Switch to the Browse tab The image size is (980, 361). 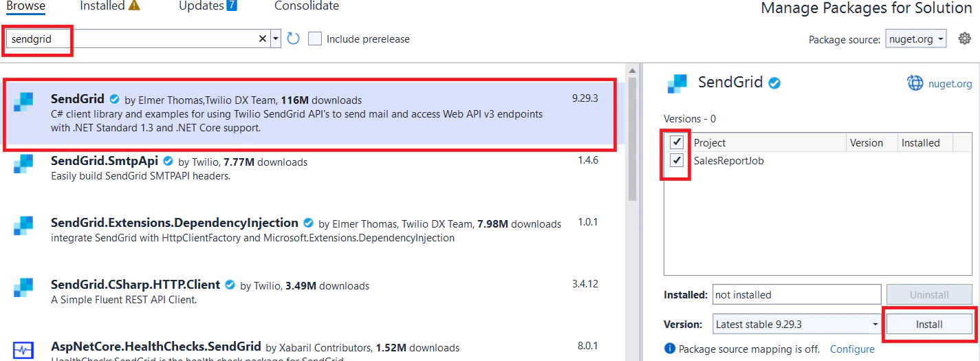tap(25, 7)
